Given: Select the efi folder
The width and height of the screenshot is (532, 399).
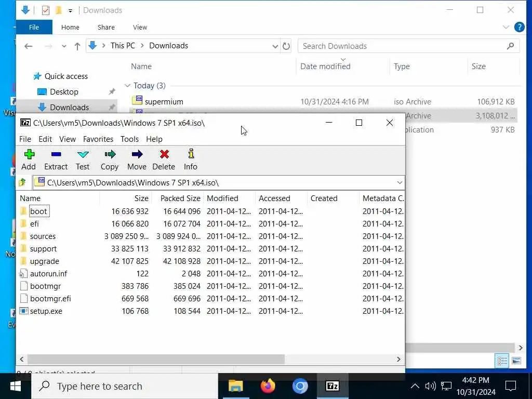Looking at the screenshot, I should tap(34, 224).
